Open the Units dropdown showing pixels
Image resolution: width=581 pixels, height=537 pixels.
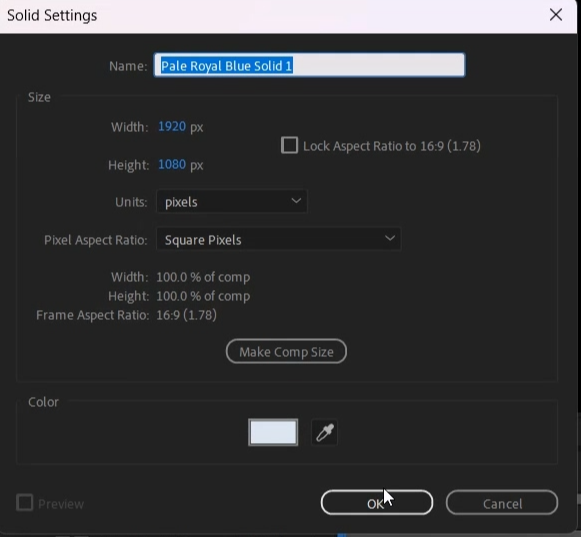232,202
